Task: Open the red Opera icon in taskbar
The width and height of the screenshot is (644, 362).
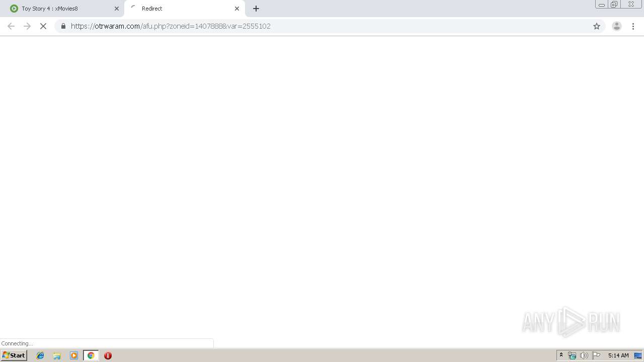Action: pyautogui.click(x=108, y=355)
